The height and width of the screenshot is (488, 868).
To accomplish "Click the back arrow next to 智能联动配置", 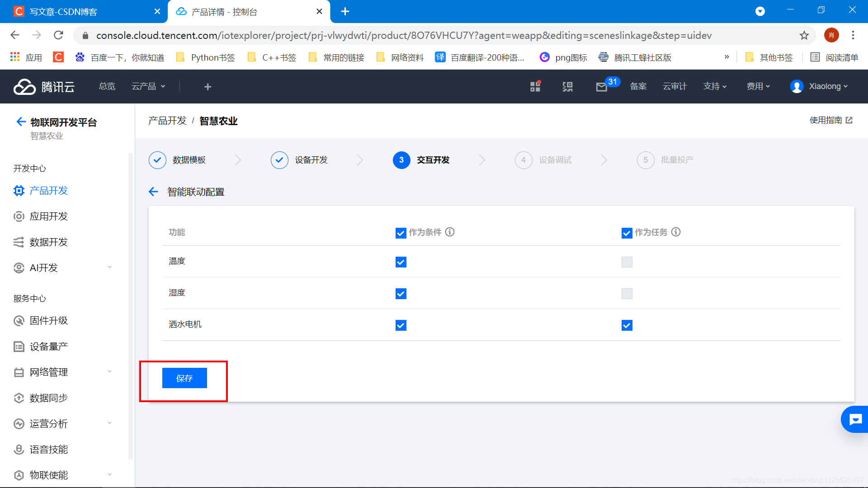I will click(x=153, y=192).
